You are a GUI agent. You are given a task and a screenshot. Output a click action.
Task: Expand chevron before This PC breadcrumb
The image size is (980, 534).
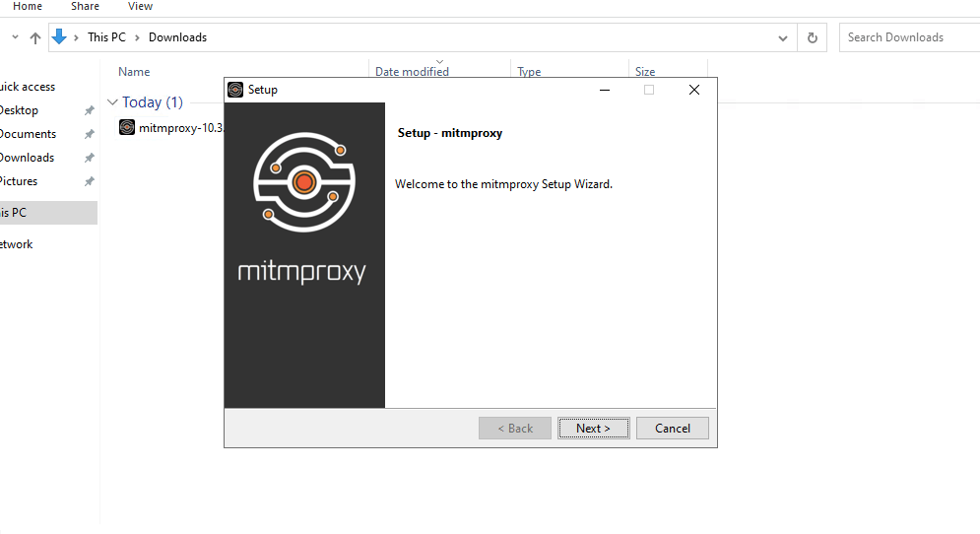(x=76, y=37)
